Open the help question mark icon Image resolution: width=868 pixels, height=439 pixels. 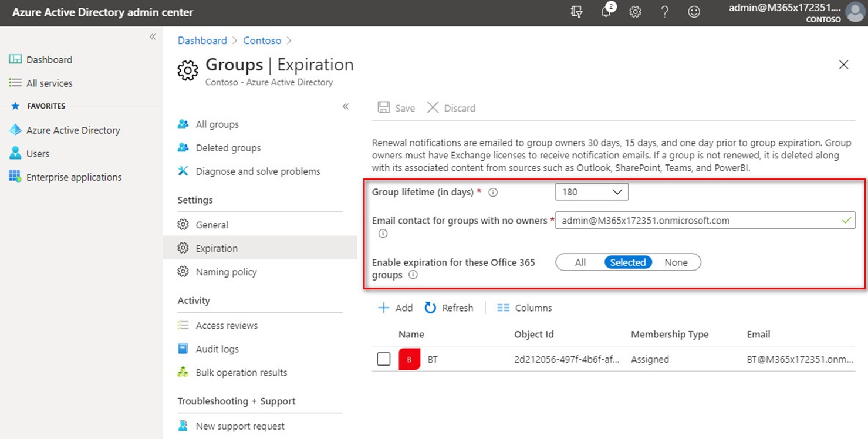coord(664,12)
